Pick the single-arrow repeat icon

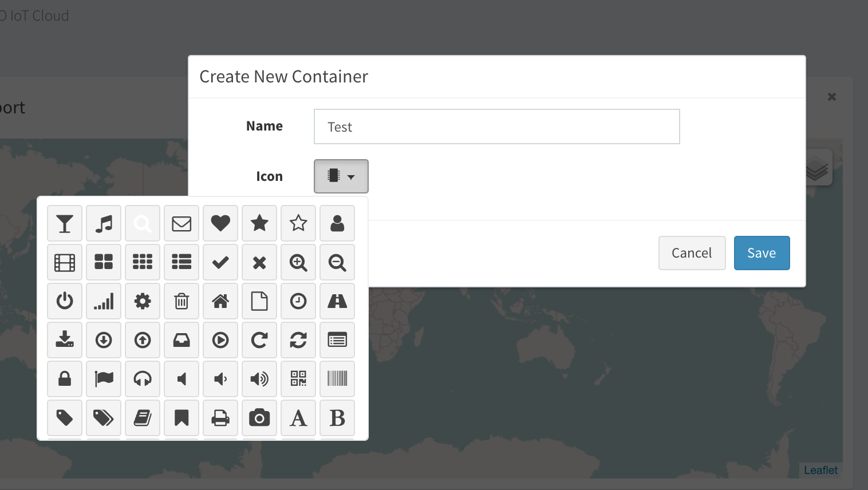click(259, 340)
